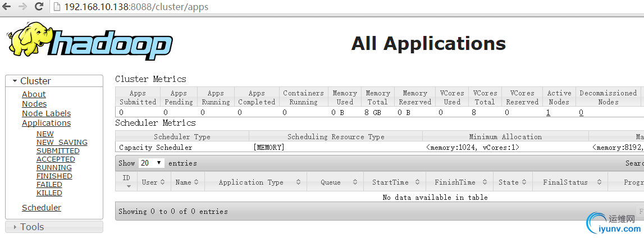Click the 8 GB Memory Total value
The height and width of the screenshot is (238, 644).
373,112
